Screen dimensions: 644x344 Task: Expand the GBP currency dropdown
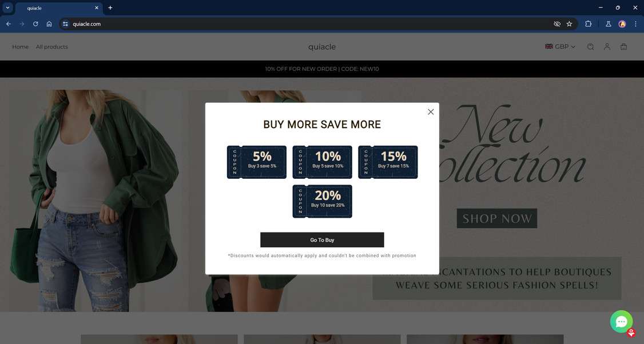(560, 47)
